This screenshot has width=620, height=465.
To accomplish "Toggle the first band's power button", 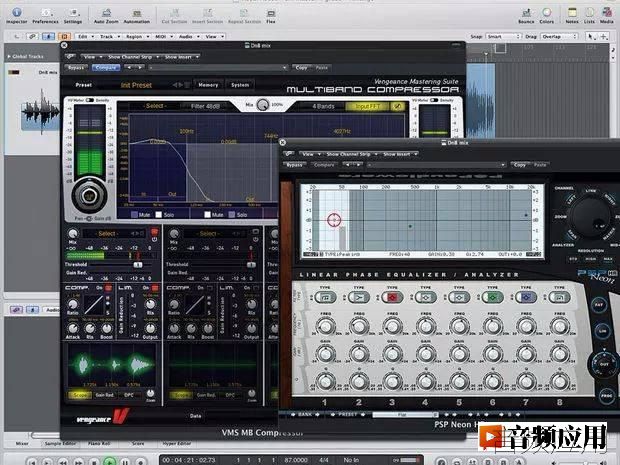I will click(155, 240).
